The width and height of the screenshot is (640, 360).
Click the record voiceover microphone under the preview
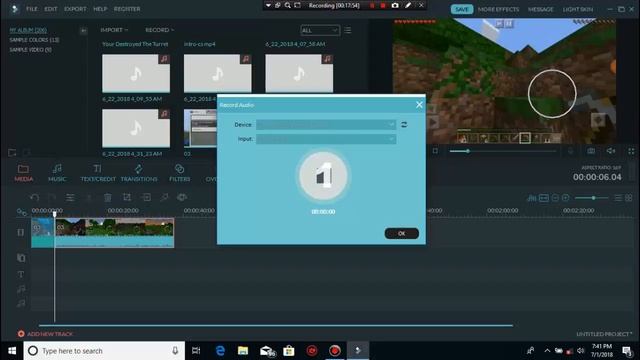click(x=571, y=151)
